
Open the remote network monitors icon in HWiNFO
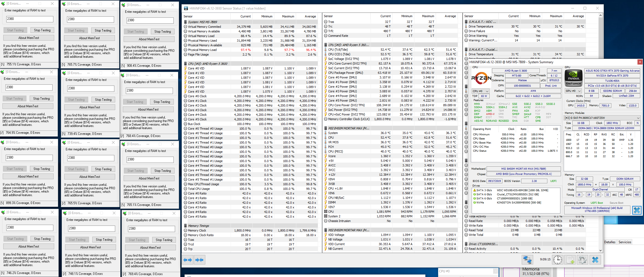click(527, 260)
